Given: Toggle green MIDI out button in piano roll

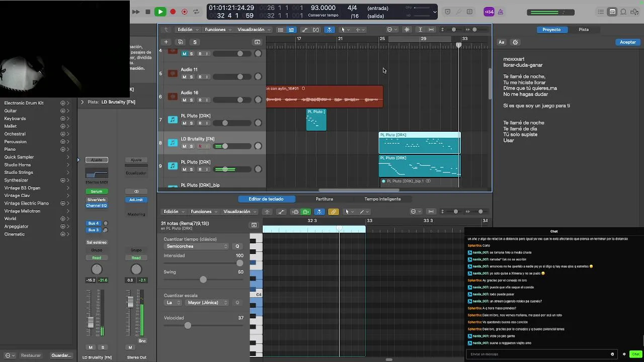Looking at the screenshot, I should tap(305, 212).
